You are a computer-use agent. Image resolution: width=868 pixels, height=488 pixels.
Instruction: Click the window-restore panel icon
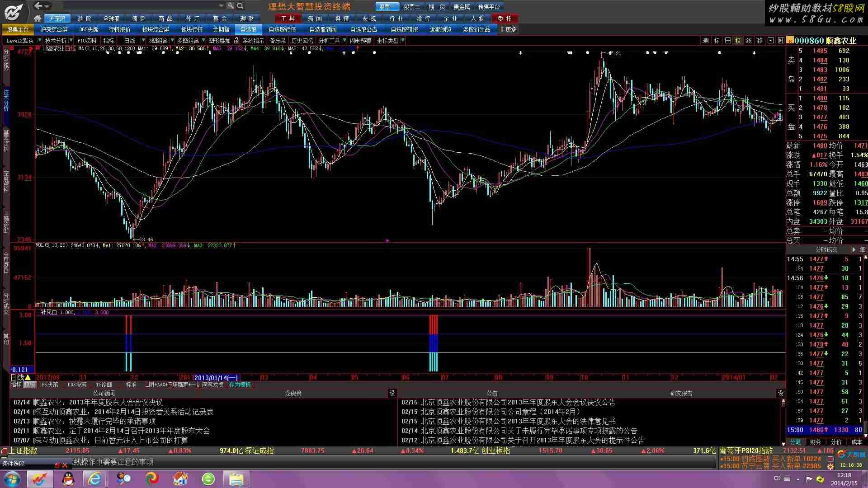pos(771,41)
